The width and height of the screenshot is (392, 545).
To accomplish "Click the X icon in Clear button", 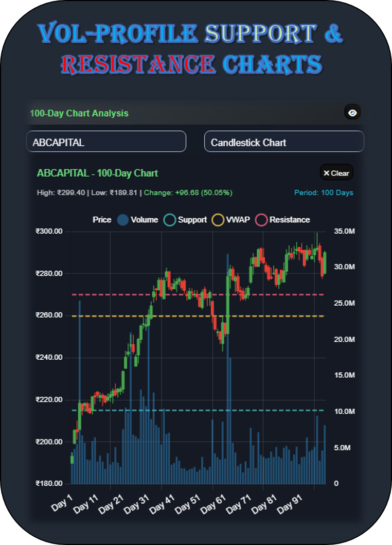I will click(326, 173).
